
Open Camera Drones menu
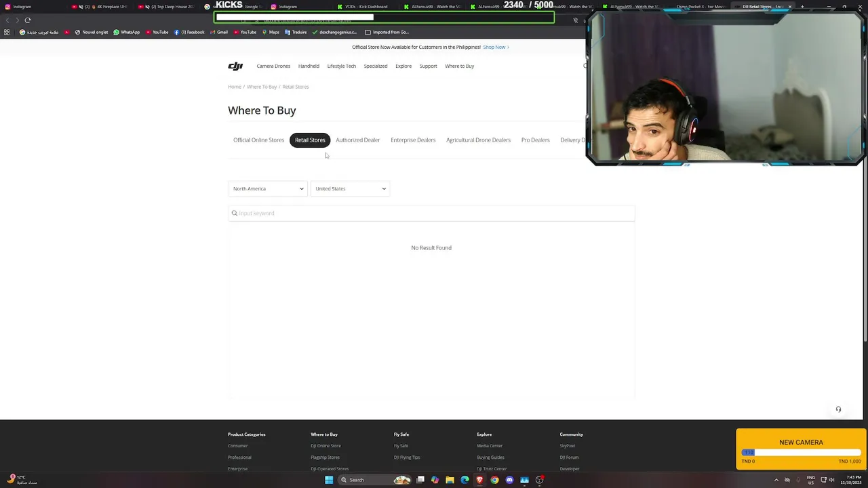click(273, 66)
